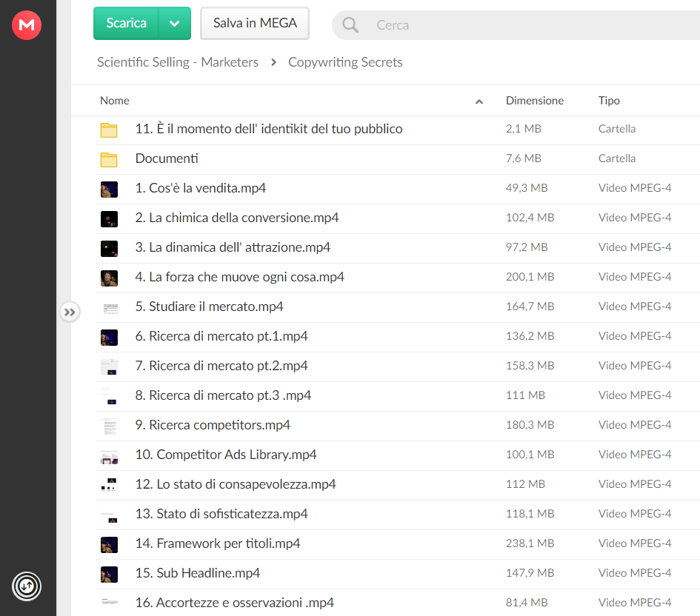Screen dimensions: 700x616
Task: Select folder icon of '11. È il momento dell' identikit'
Action: coord(109,130)
